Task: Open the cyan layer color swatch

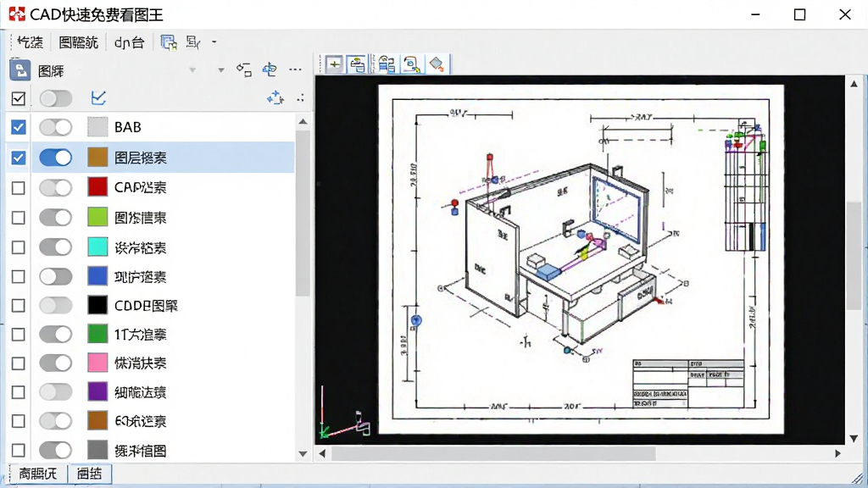Action: (97, 247)
